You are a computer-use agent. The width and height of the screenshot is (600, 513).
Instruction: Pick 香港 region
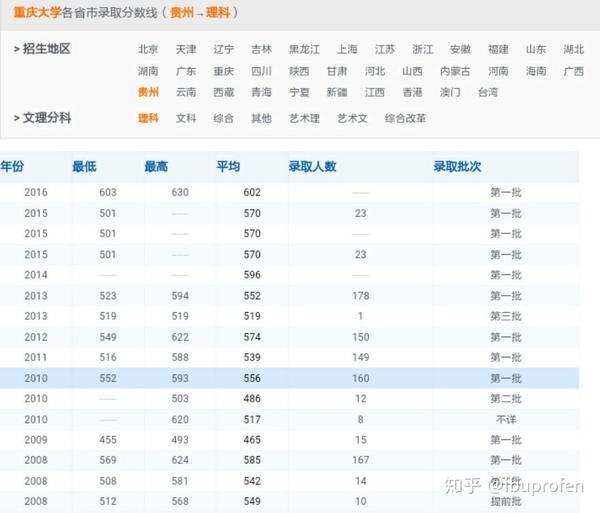pyautogui.click(x=412, y=92)
